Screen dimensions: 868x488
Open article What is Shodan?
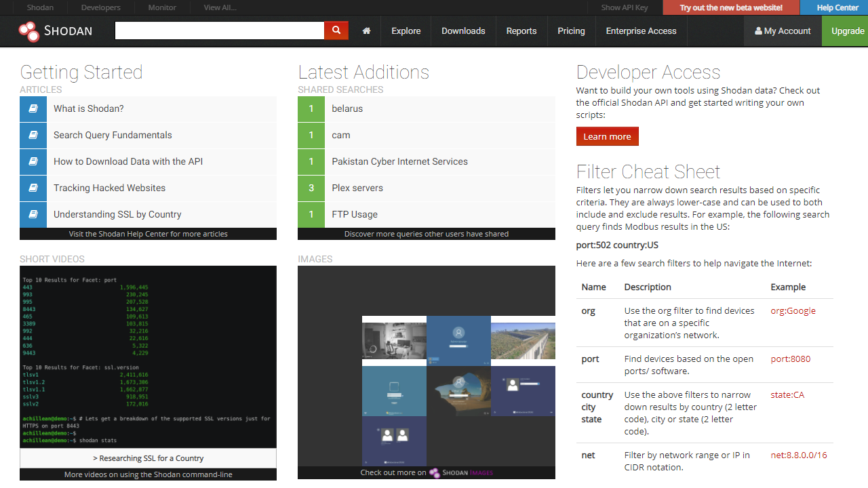[x=89, y=108]
